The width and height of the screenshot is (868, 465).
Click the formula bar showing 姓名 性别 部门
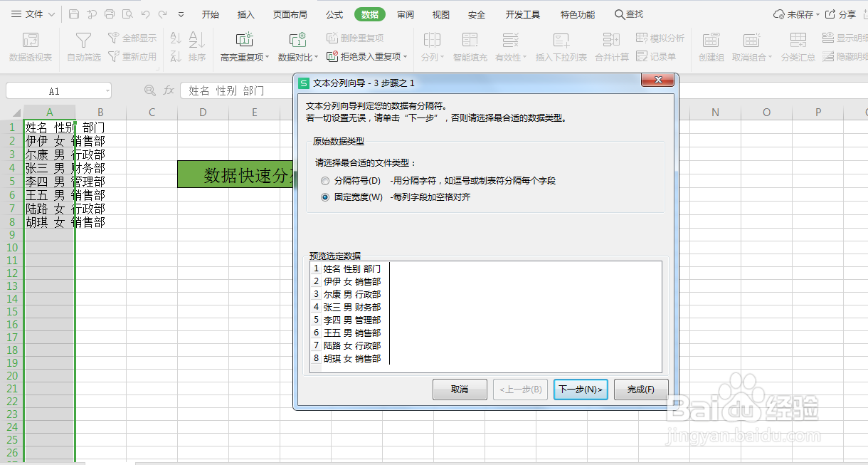pyautogui.click(x=237, y=91)
